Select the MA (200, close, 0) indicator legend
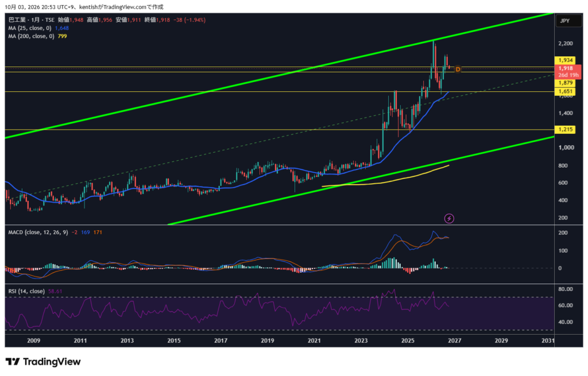The width and height of the screenshot is (588, 376). tap(31, 36)
